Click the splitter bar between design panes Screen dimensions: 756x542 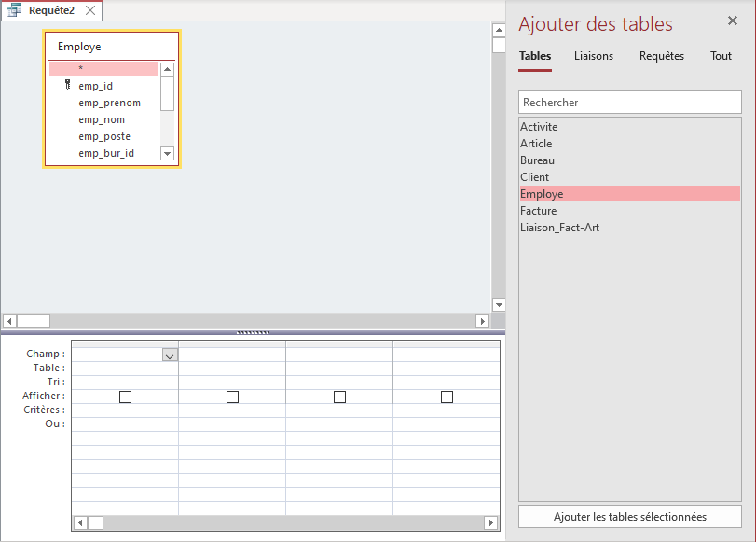tap(253, 332)
